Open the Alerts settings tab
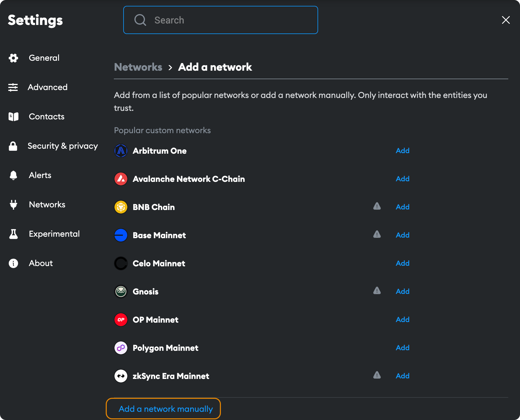Viewport: 520px width, 420px height. click(40, 175)
